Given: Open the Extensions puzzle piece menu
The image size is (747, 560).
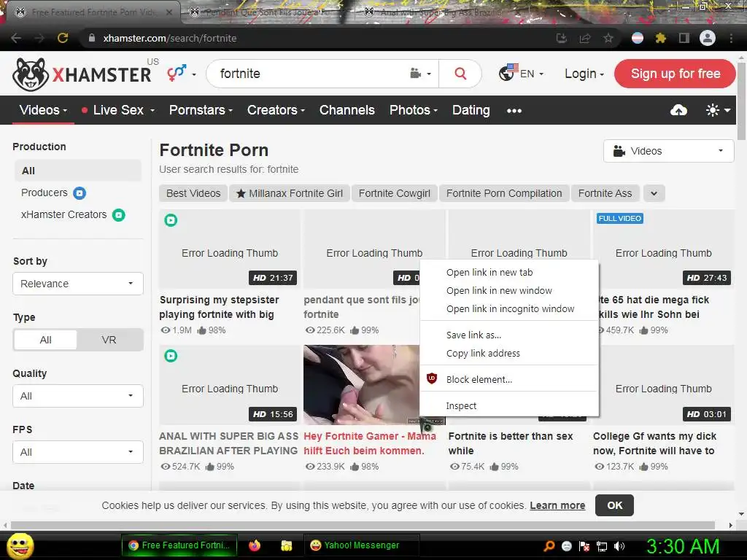Looking at the screenshot, I should 660,38.
